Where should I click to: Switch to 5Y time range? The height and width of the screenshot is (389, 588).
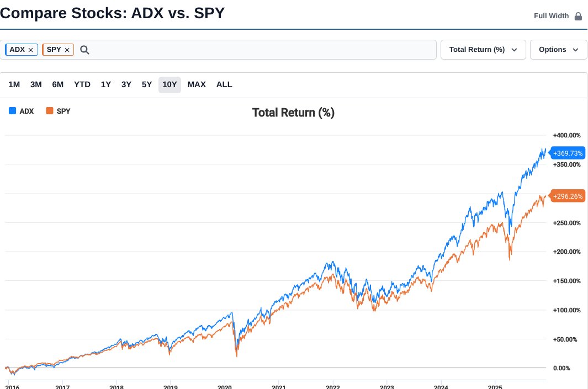pos(147,84)
